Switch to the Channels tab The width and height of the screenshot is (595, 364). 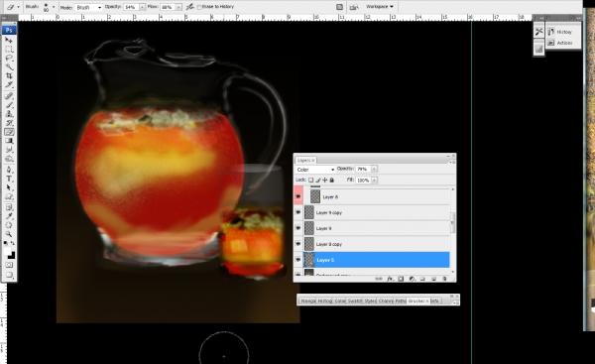pos(385,301)
